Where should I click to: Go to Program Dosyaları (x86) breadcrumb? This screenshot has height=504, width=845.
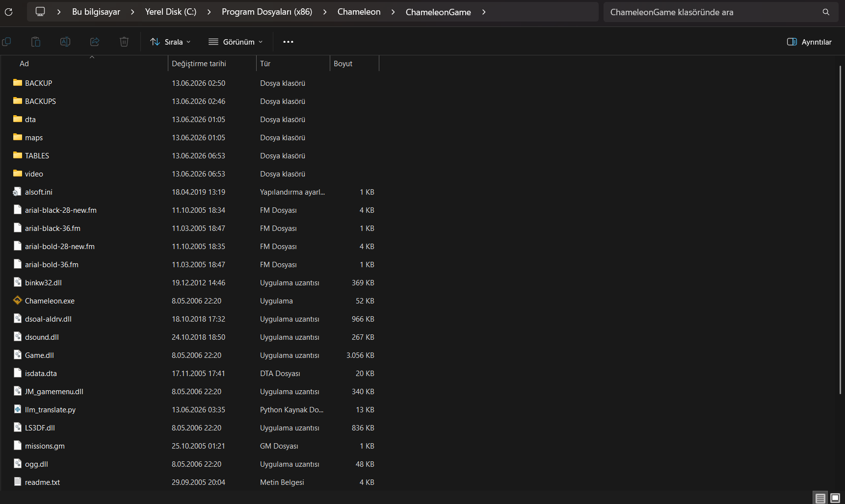(x=267, y=12)
